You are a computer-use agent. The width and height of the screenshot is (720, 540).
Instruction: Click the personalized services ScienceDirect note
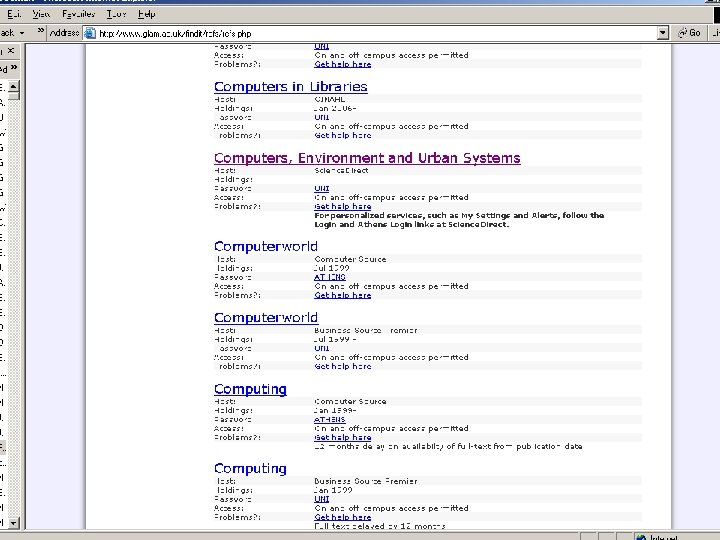pos(459,220)
